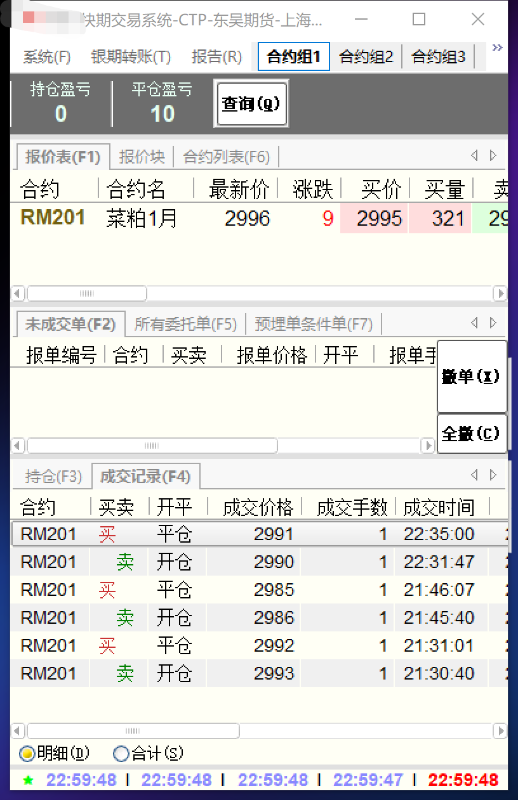This screenshot has height=800, width=518.
Task: Click quote table scrollbar right arrow
Action: (x=500, y=293)
